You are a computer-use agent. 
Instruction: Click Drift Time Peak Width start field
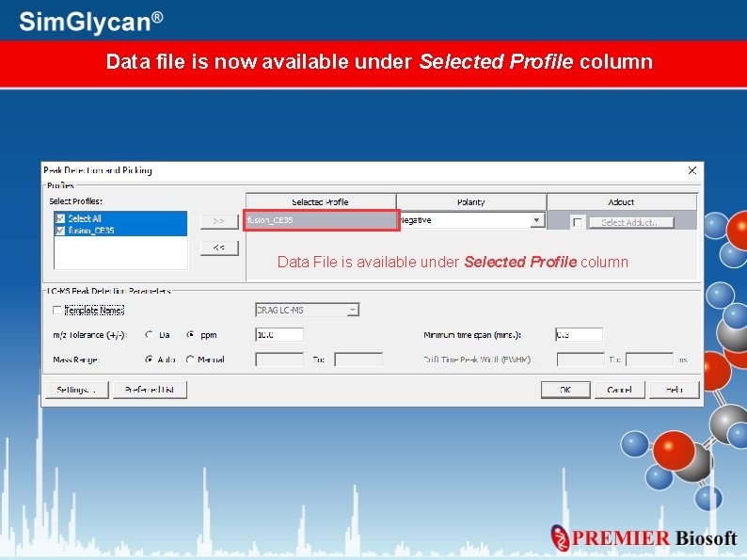tap(580, 360)
